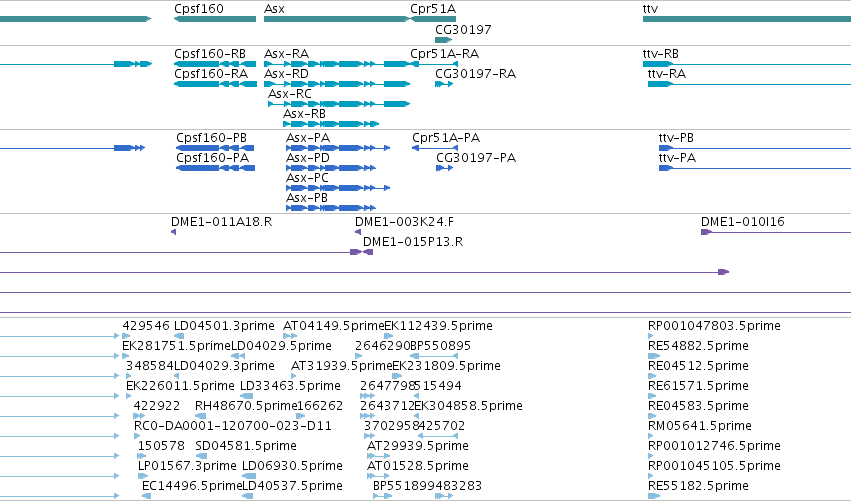851x501 pixels.
Task: Click the Cpr51A gene label
Action: (433, 9)
